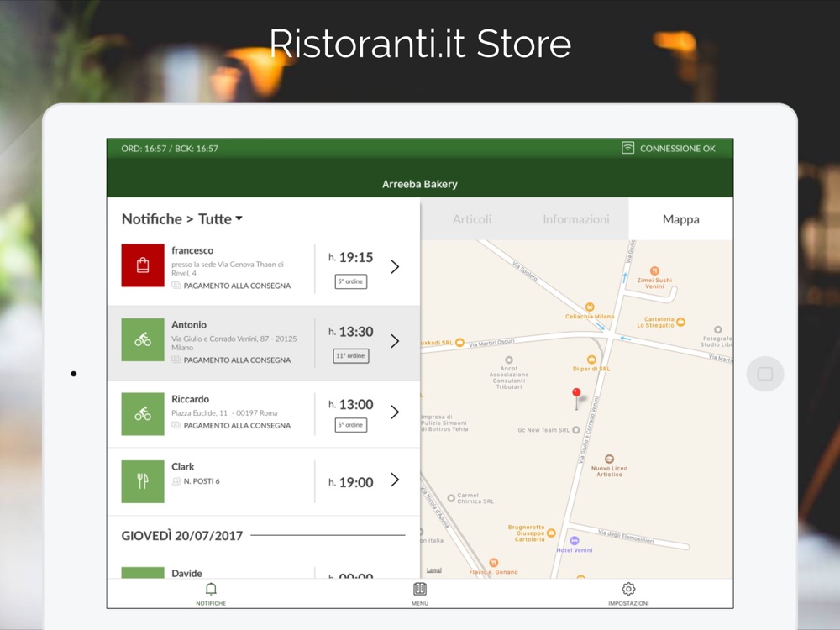The width and height of the screenshot is (840, 630).
Task: Open Clark's reservation with chevron arrow
Action: pyautogui.click(x=395, y=480)
